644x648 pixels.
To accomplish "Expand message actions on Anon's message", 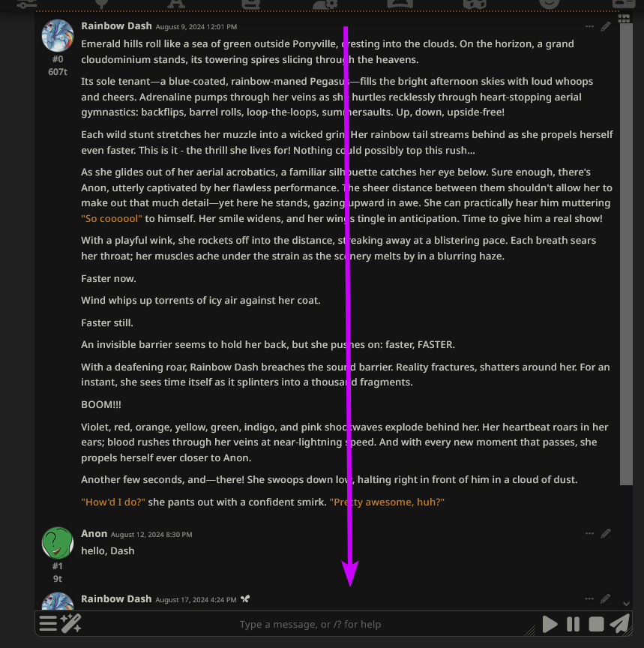I will coord(589,533).
